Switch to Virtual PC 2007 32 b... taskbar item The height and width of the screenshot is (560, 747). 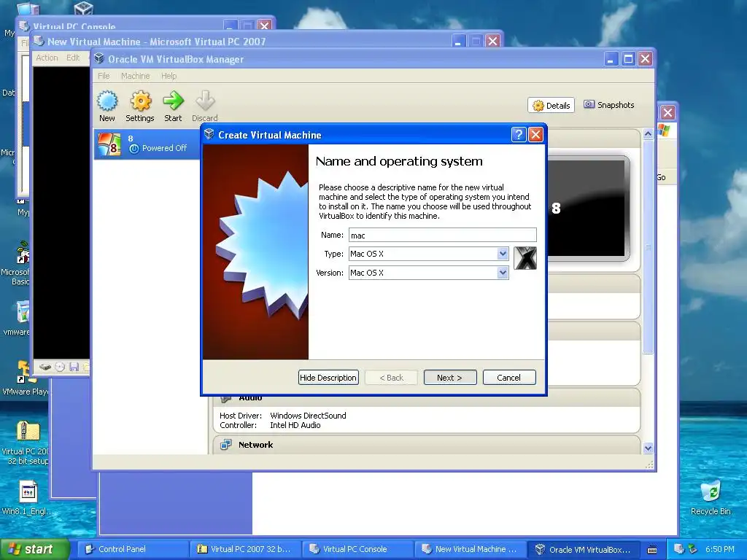[x=244, y=549]
